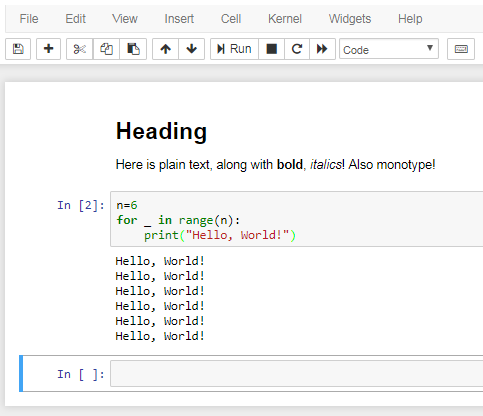483x416 pixels.
Task: Cut selected cell with the scissors icon
Action: [x=80, y=49]
